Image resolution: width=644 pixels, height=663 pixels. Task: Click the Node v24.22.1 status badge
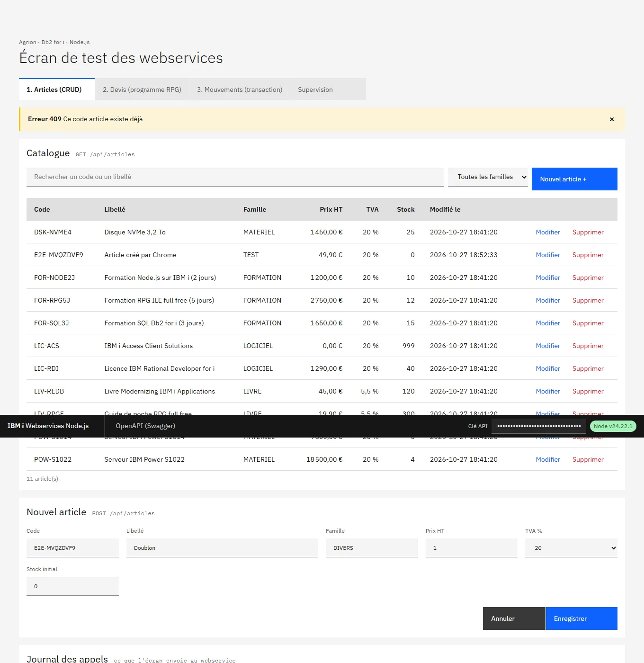613,426
